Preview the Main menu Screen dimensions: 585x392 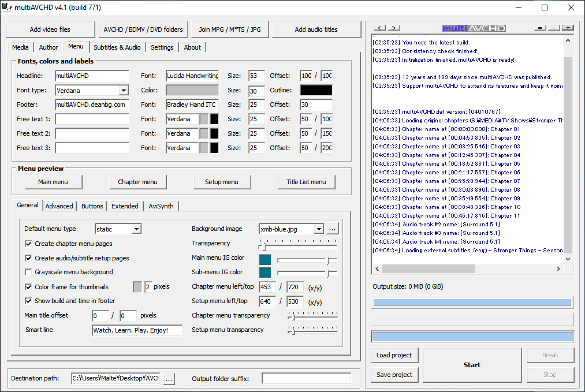coord(53,182)
